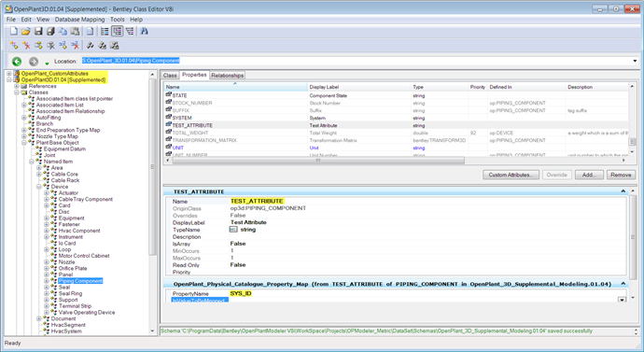The image size is (644, 352).
Task: Click the string type icon beside TypeName
Action: tap(233, 230)
